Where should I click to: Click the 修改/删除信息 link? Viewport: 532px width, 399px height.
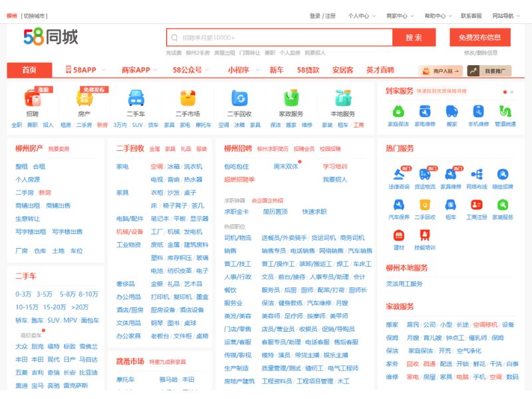click(481, 53)
